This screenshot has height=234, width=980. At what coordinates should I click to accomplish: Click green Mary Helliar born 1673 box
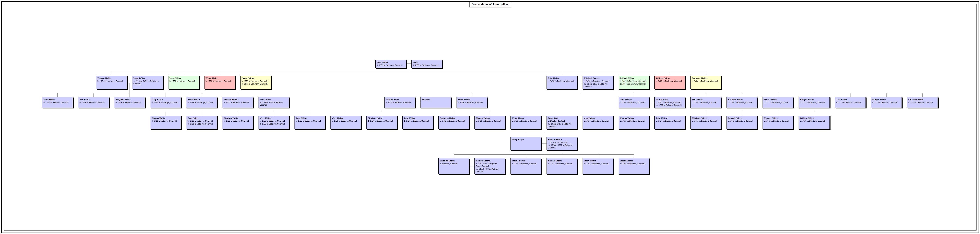(x=183, y=82)
